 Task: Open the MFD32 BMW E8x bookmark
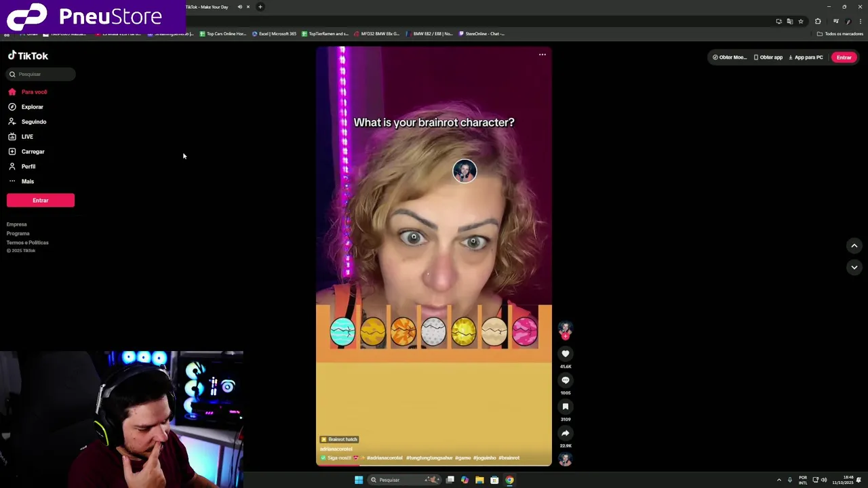376,33
